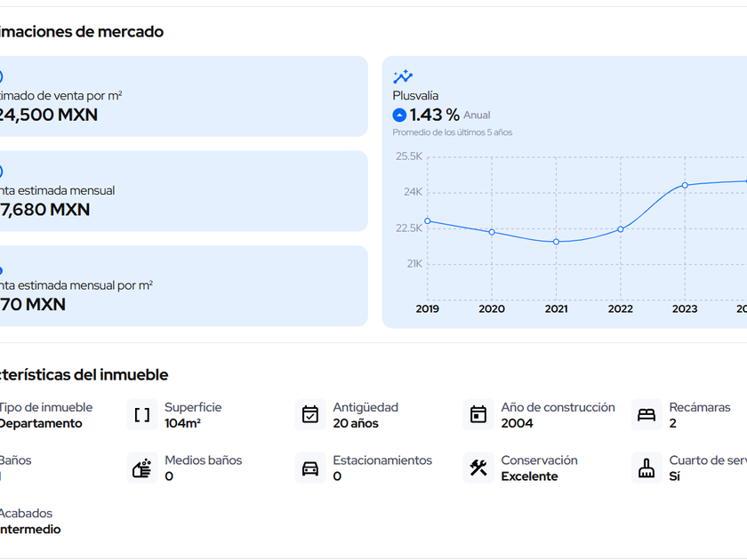Click the Plusvalía sparkle trend icon
This screenshot has height=560, width=747.
pos(403,76)
